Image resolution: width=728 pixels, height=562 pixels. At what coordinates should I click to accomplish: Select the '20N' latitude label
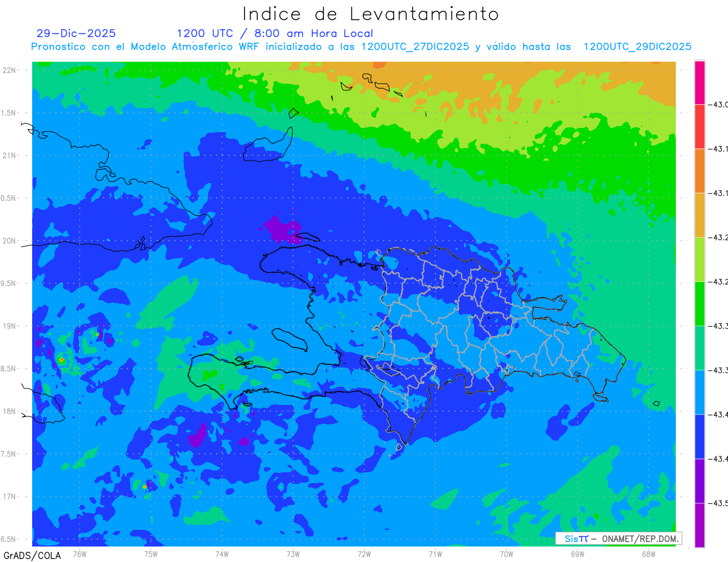pyautogui.click(x=10, y=241)
